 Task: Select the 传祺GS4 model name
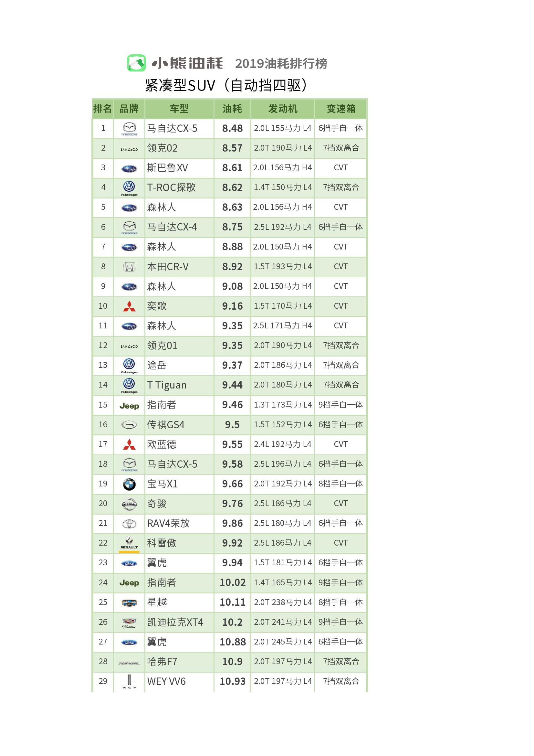[165, 425]
